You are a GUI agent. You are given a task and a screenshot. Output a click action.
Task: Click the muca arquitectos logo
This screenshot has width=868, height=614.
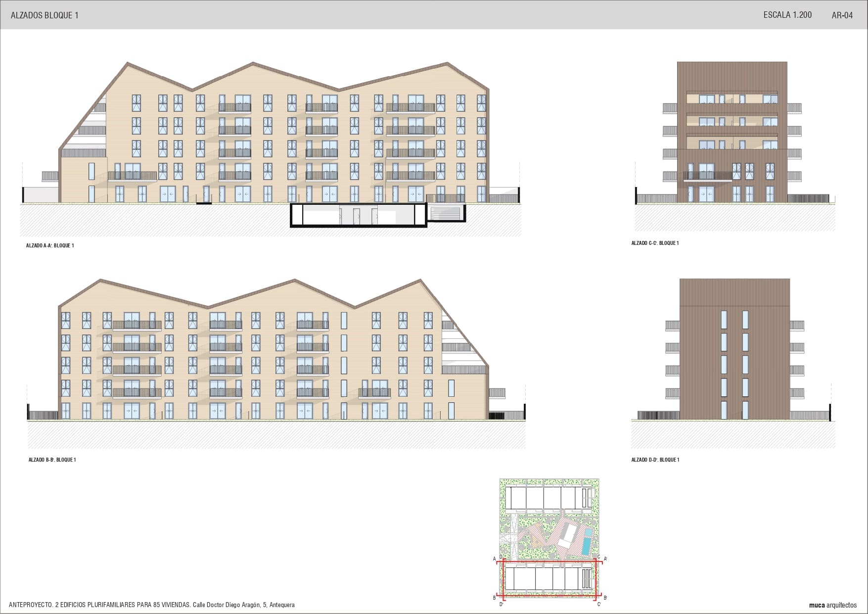[x=832, y=605]
